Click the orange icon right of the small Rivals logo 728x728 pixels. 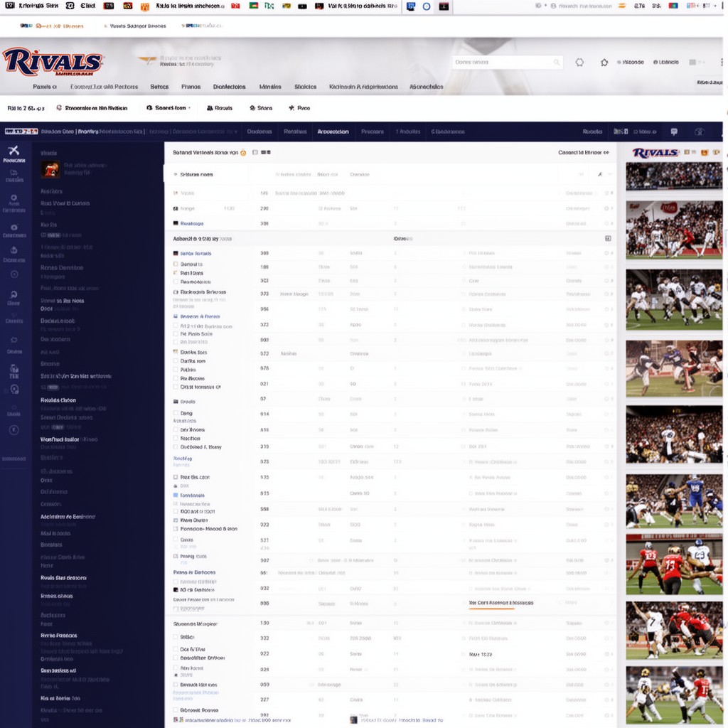pyautogui.click(x=705, y=153)
